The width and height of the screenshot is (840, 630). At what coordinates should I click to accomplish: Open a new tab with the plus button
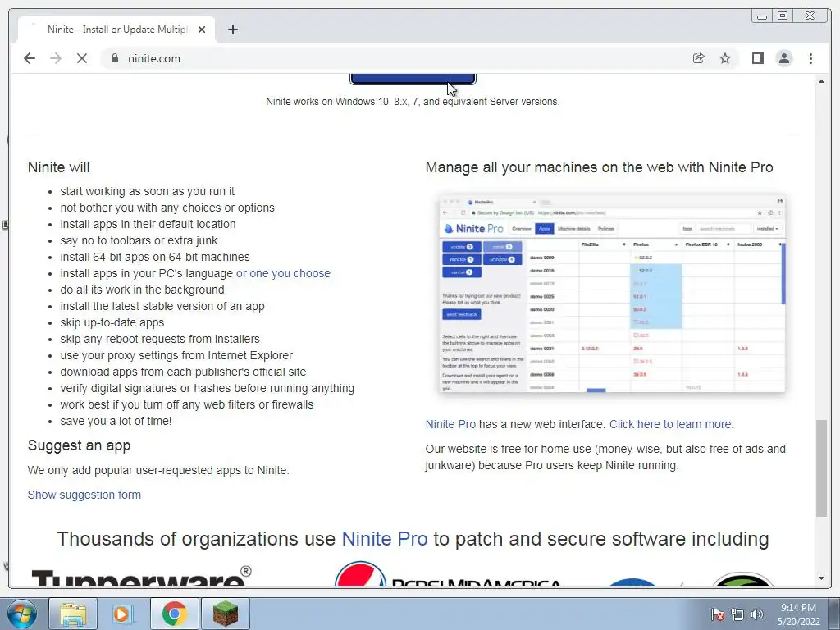232,30
